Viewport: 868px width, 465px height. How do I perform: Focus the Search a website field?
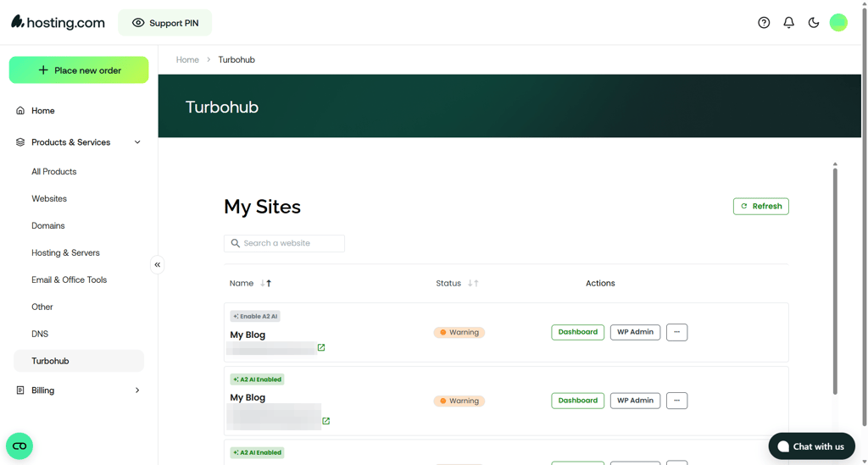[x=284, y=243]
